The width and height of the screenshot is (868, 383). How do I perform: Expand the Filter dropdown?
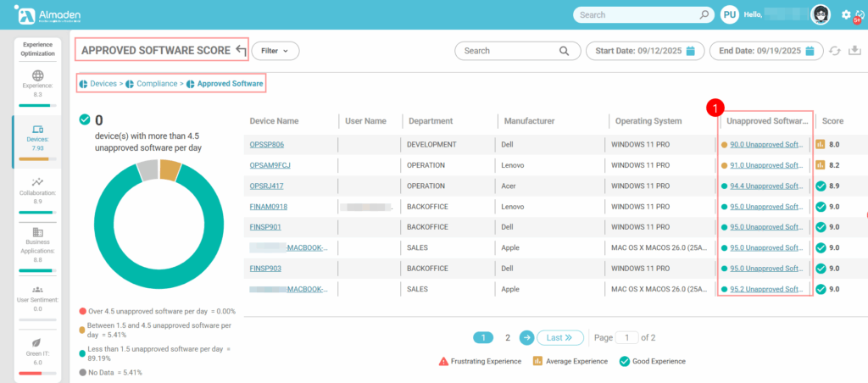click(275, 51)
